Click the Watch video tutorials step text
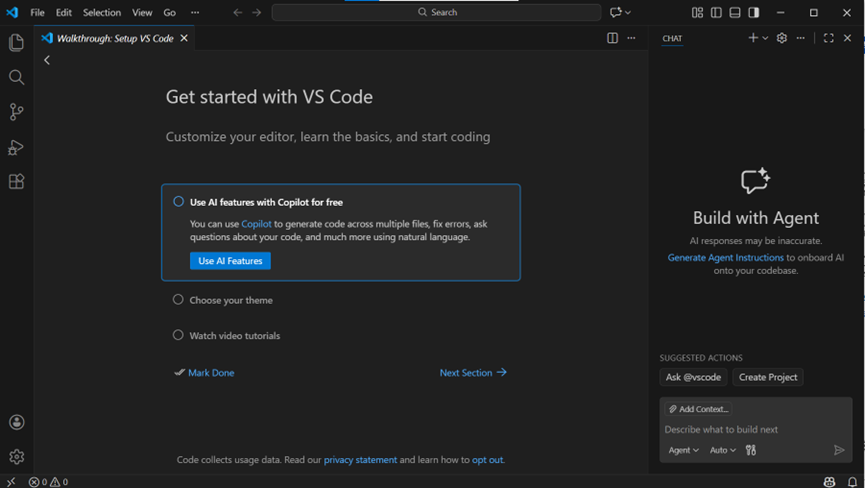The width and height of the screenshot is (865, 488). point(235,335)
